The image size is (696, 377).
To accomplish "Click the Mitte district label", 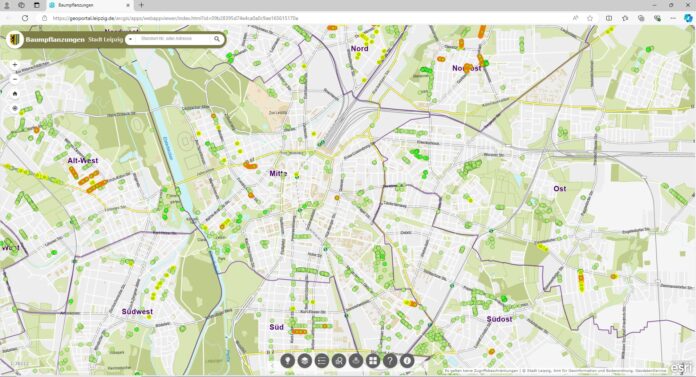I will pyautogui.click(x=278, y=174).
